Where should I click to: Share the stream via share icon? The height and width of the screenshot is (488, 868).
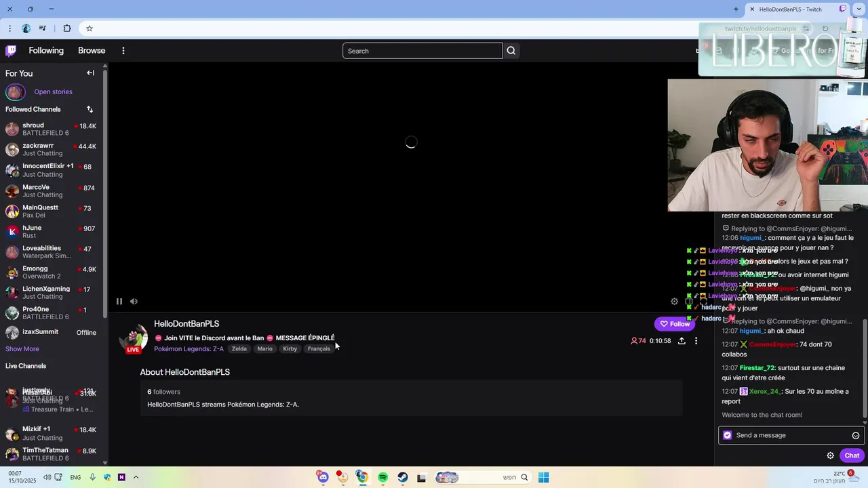(x=682, y=341)
